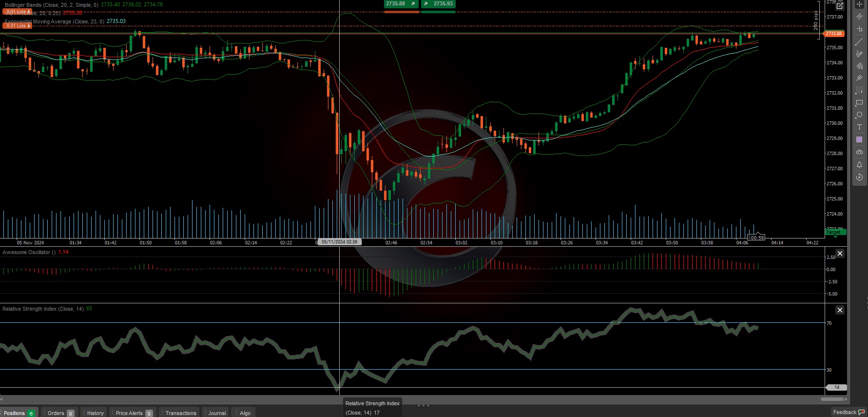Open the market replay icon
This screenshot has width=868, height=417.
(859, 177)
